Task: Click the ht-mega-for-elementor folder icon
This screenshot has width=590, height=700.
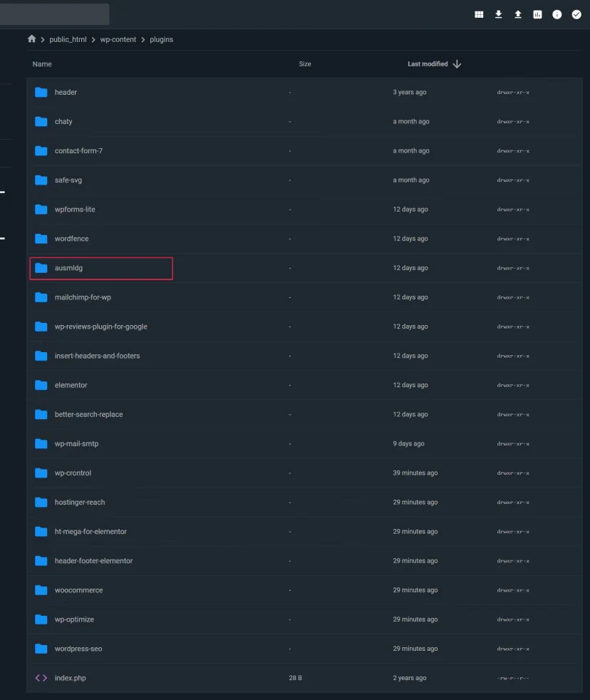Action: (x=41, y=532)
